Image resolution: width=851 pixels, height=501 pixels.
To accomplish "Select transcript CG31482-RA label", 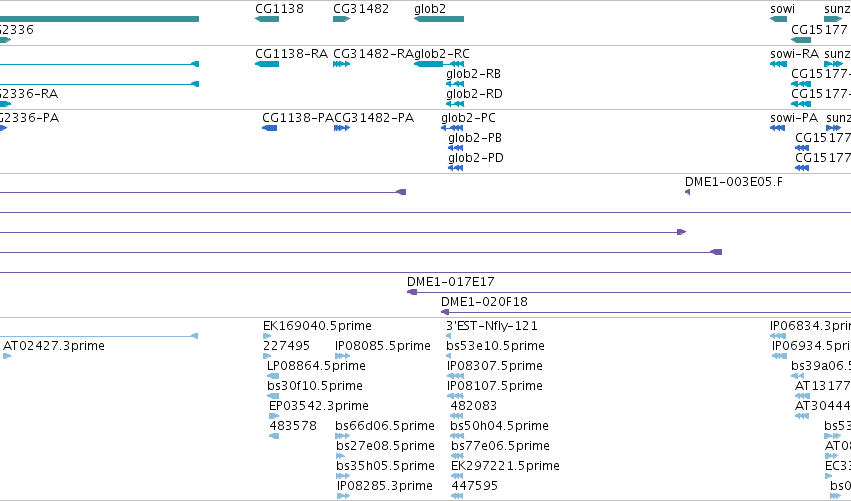I will [x=373, y=54].
